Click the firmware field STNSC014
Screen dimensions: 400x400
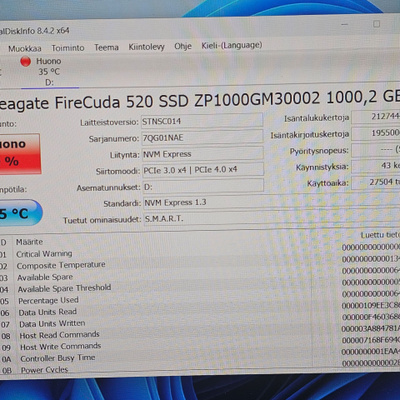pos(202,121)
